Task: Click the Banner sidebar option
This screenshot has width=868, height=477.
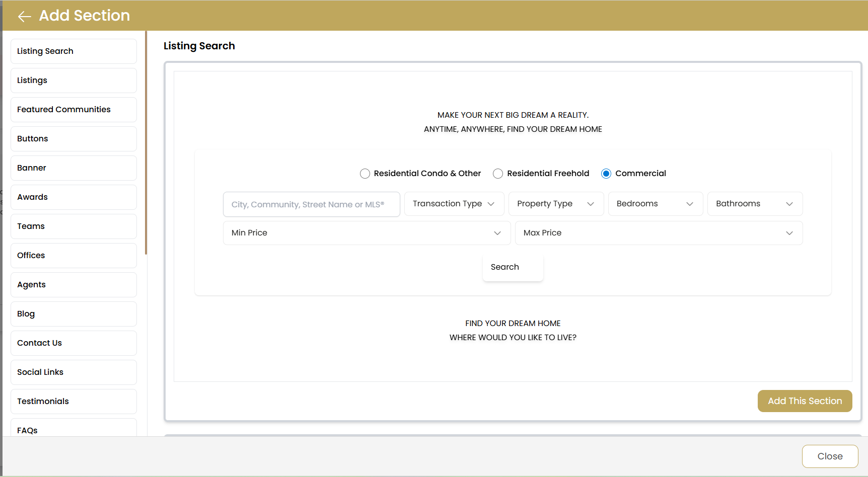Action: coord(73,168)
